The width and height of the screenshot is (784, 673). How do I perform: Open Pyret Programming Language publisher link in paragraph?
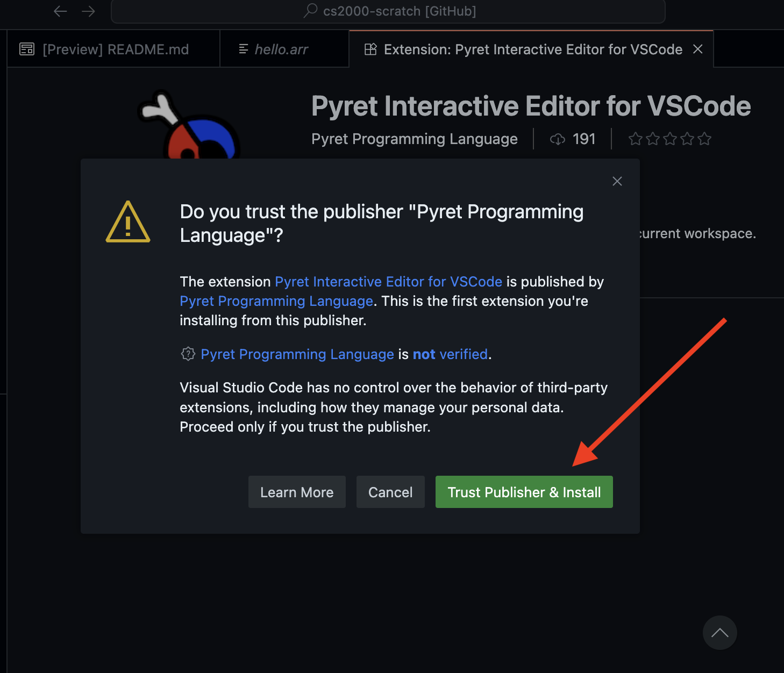click(x=276, y=301)
